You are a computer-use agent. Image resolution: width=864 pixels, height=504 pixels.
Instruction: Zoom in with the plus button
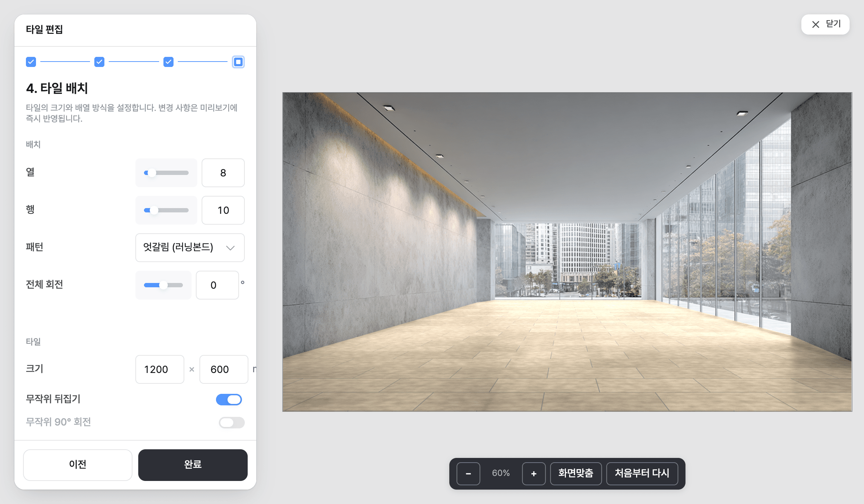point(534,474)
